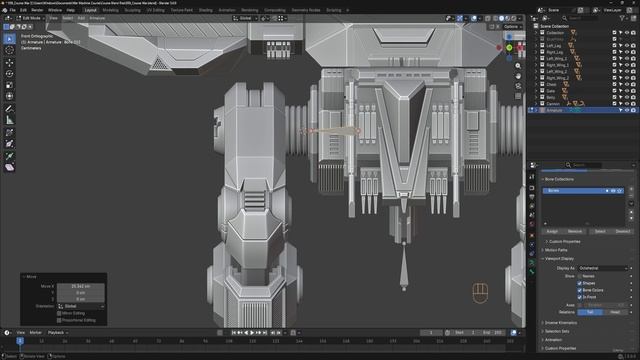Select the Annotate tool
The width and height of the screenshot is (640, 360).
point(9,109)
